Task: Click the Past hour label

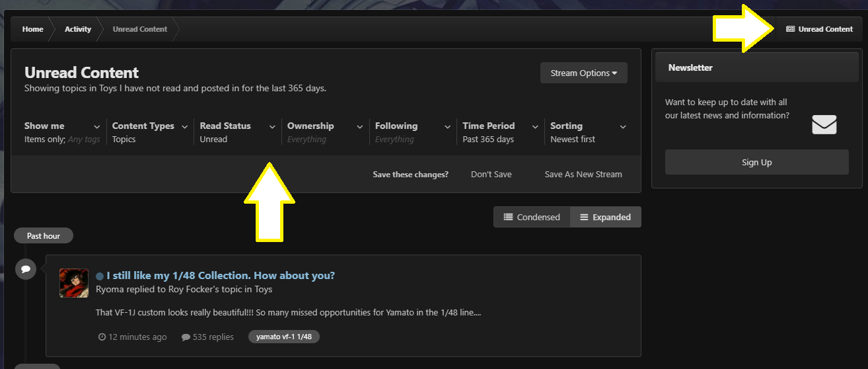Action: click(44, 235)
